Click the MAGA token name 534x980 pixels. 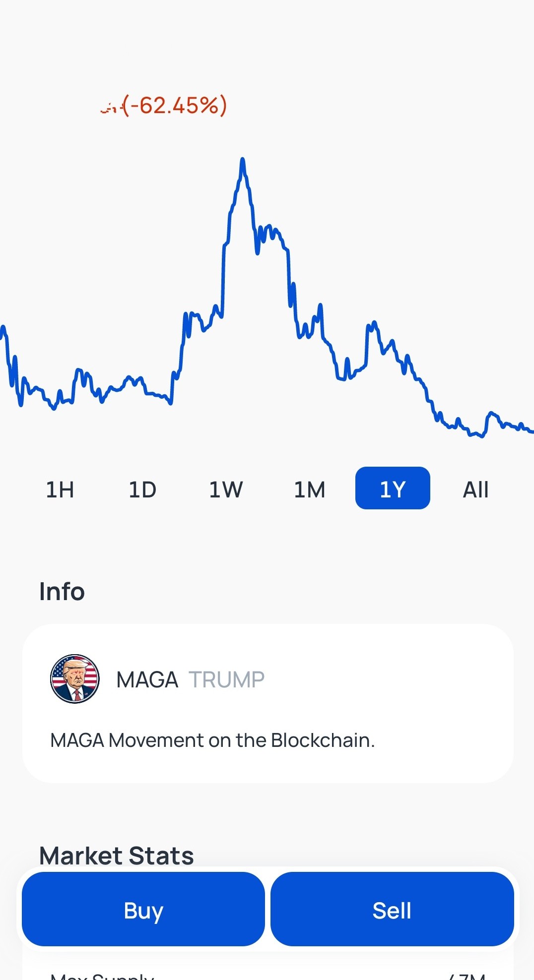[147, 679]
